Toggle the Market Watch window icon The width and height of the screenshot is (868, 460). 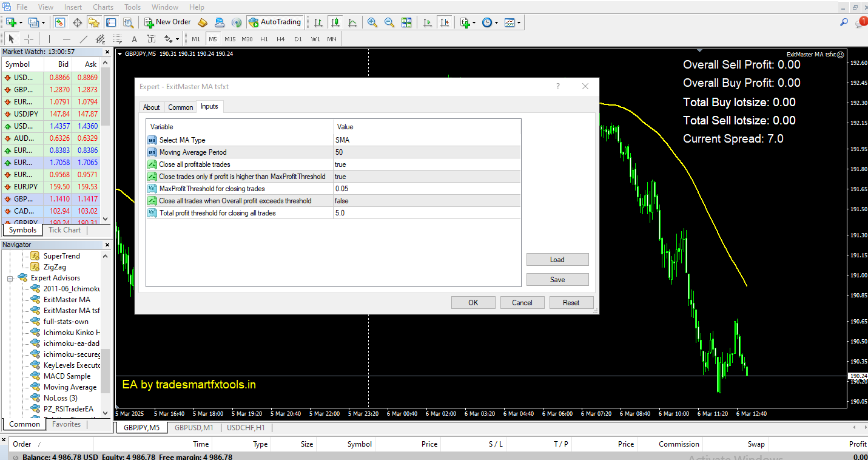(60, 22)
